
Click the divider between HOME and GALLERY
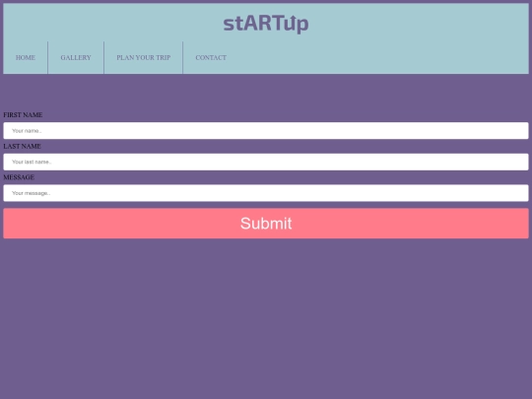pyautogui.click(x=48, y=58)
